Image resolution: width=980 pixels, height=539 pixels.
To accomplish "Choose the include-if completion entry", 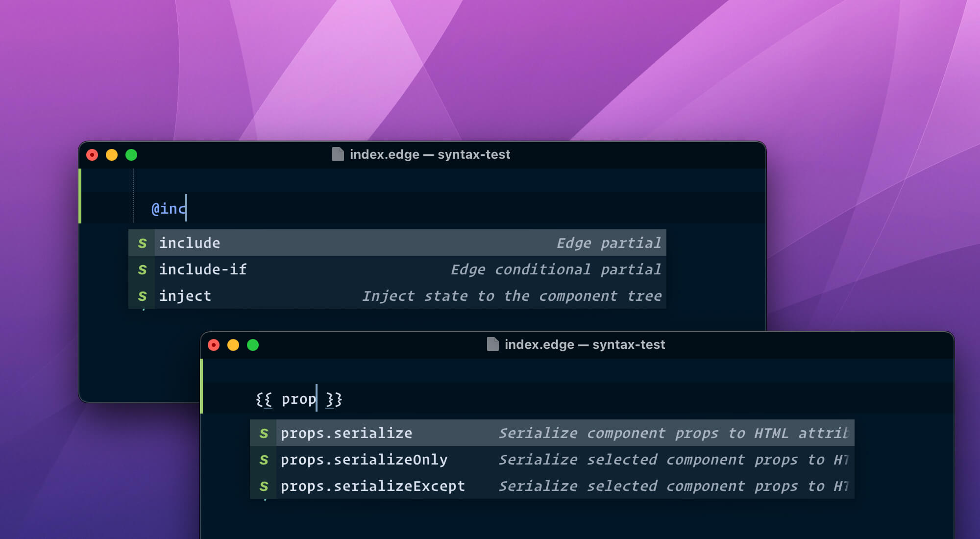I will [203, 269].
